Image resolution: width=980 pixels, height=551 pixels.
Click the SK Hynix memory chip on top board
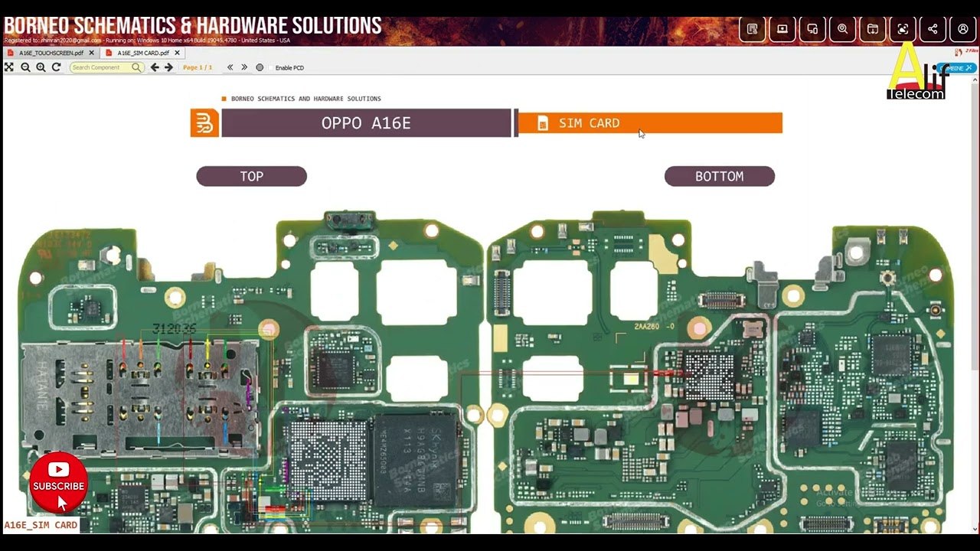tap(416, 460)
